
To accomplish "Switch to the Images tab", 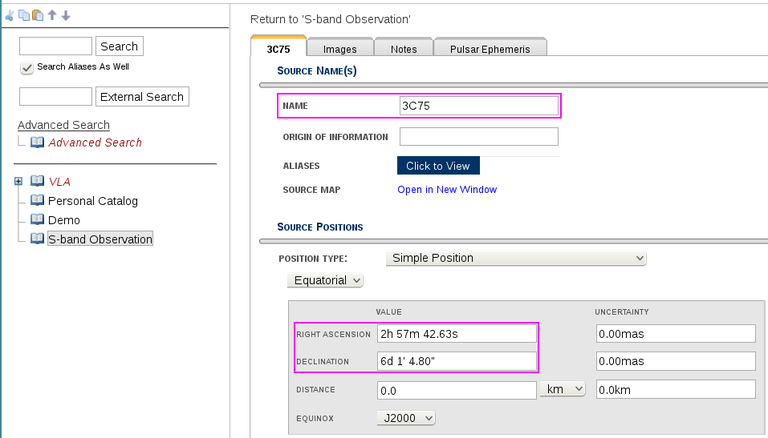I will click(x=339, y=48).
